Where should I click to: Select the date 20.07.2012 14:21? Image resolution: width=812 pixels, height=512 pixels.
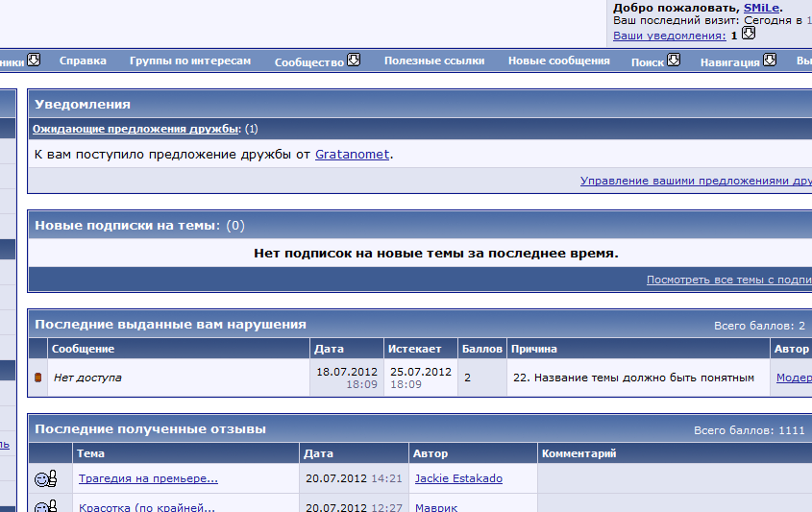354,478
